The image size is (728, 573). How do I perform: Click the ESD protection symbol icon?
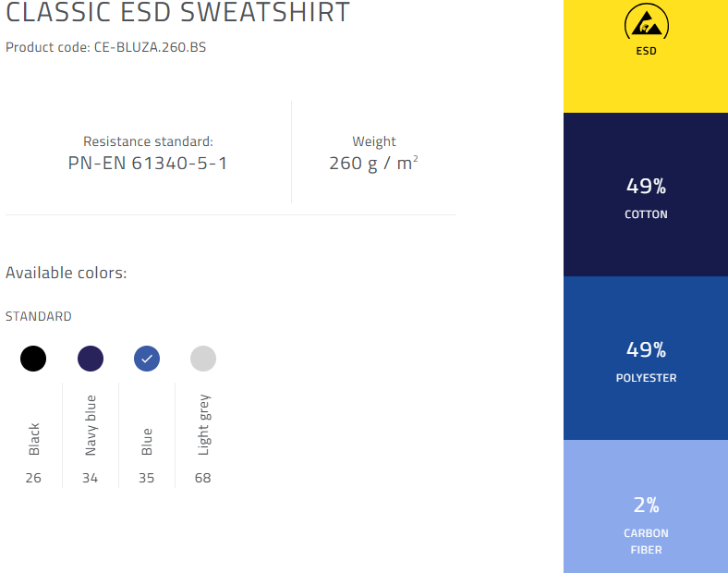647,24
